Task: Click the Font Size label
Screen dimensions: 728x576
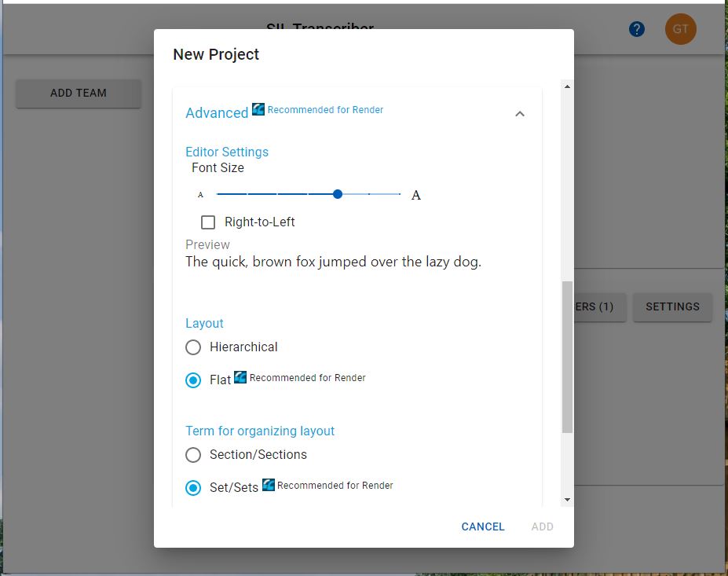Action: (218, 167)
